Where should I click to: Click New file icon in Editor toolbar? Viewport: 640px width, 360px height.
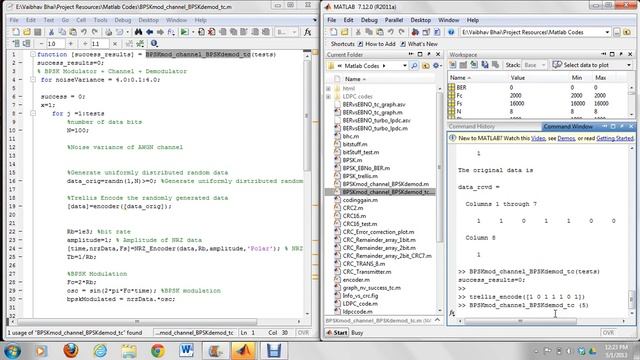pyautogui.click(x=16, y=32)
